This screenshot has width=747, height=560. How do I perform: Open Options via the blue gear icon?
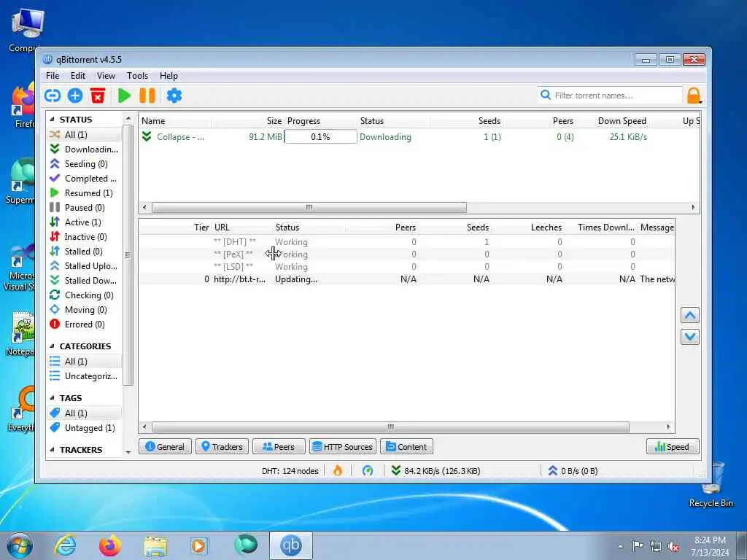pyautogui.click(x=174, y=96)
